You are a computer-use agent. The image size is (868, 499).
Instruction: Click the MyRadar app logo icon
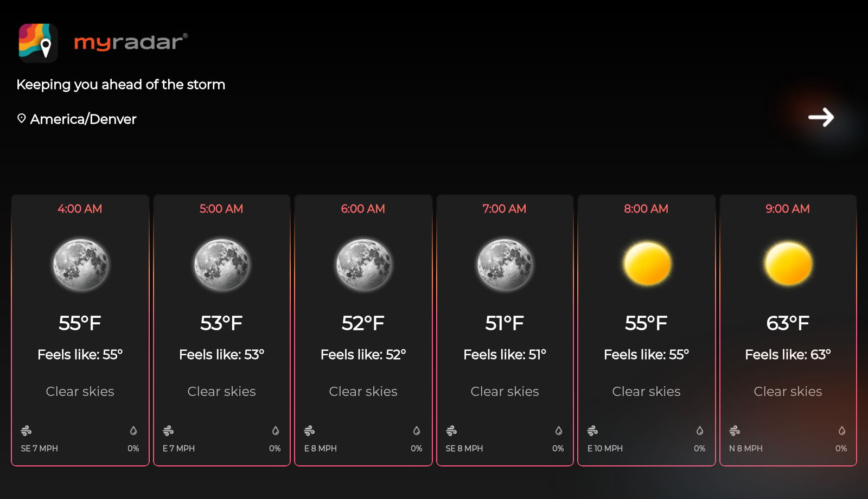[39, 43]
